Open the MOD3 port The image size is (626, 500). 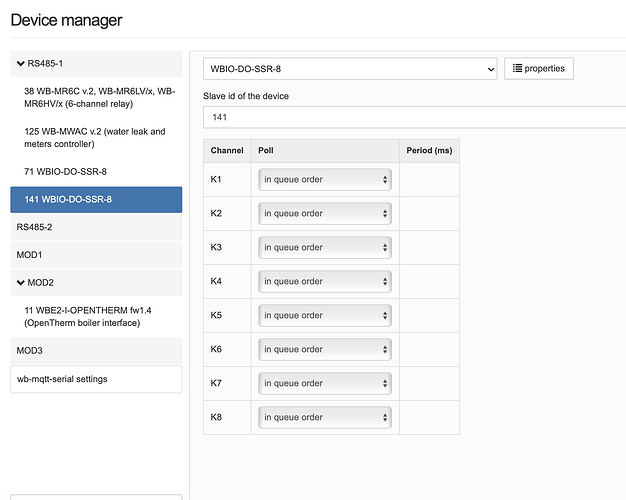96,351
